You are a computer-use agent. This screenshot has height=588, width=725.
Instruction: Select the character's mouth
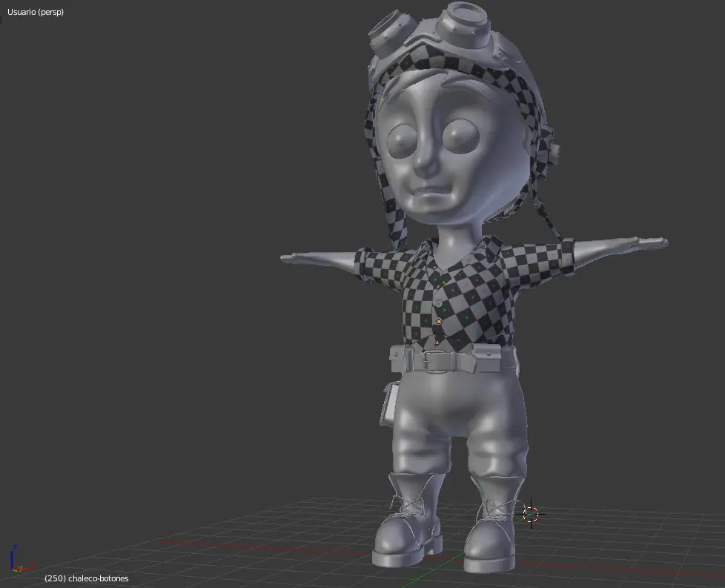(429, 195)
